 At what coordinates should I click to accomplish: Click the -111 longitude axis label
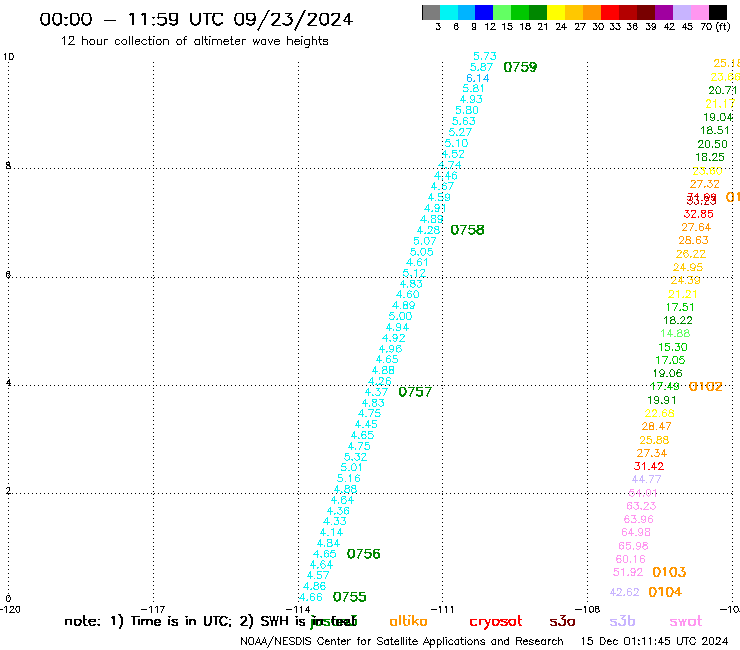(x=442, y=609)
